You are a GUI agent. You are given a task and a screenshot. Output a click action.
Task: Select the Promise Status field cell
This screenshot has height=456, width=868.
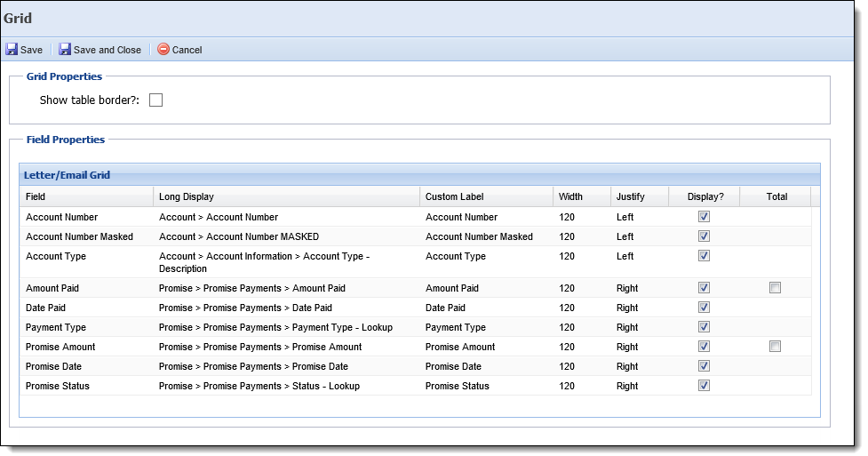[86, 386]
